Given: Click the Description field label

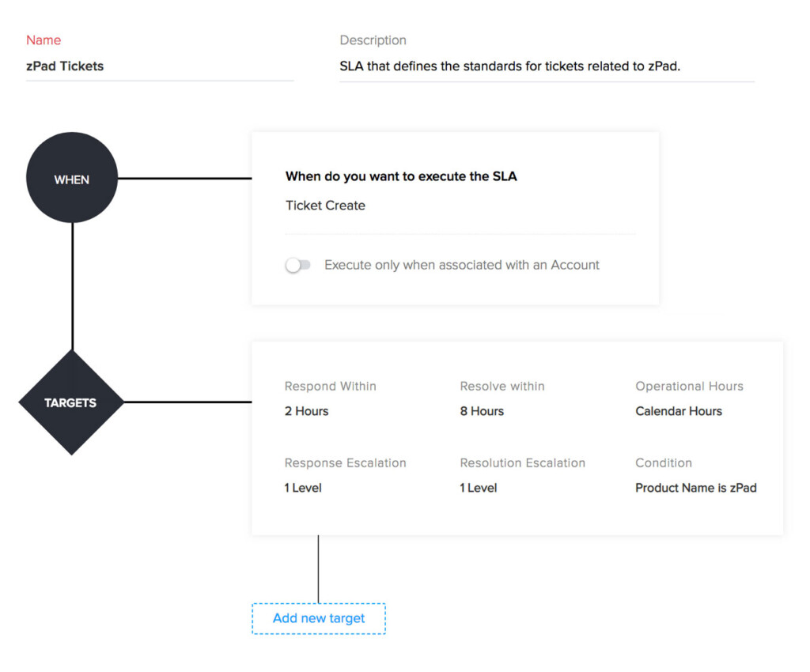Looking at the screenshot, I should pos(373,40).
